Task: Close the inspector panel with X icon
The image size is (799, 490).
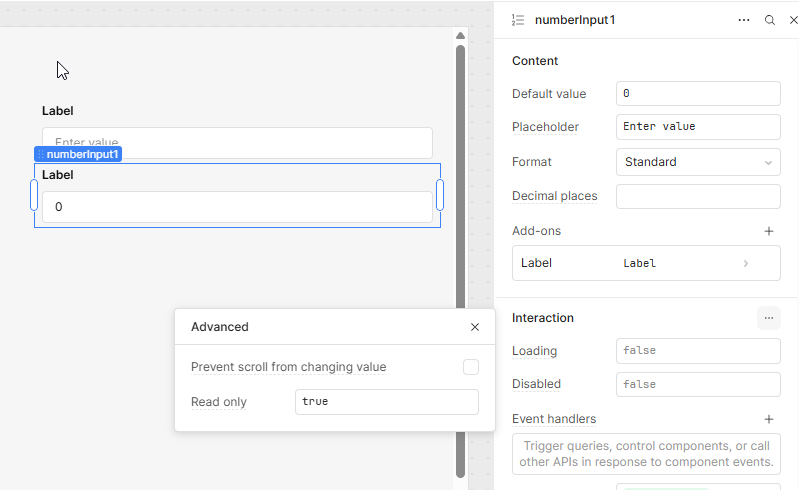Action: (793, 20)
